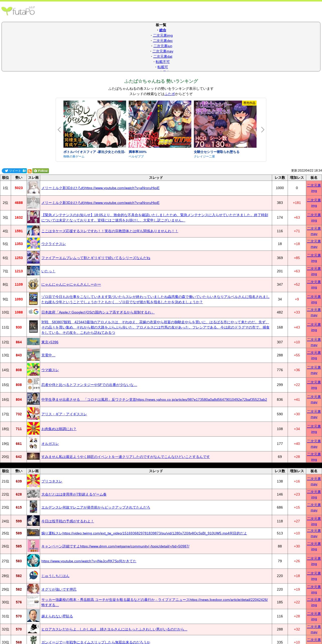Open お肉集めは順調にお？ thread
This screenshot has height=644, width=322.
click(59, 429)
